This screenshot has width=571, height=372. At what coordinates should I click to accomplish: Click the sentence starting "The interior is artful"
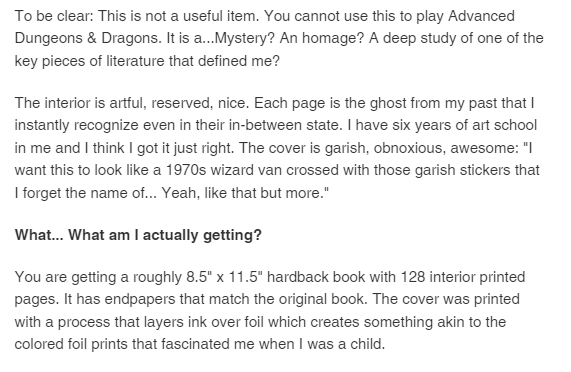(x=132, y=103)
